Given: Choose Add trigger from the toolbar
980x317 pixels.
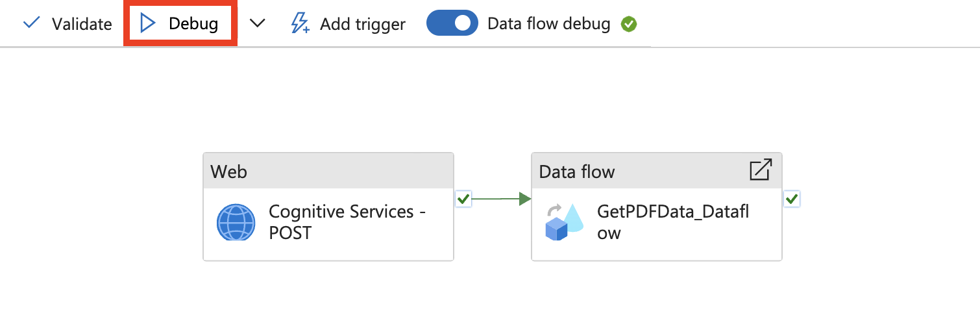Looking at the screenshot, I should pyautogui.click(x=362, y=24).
